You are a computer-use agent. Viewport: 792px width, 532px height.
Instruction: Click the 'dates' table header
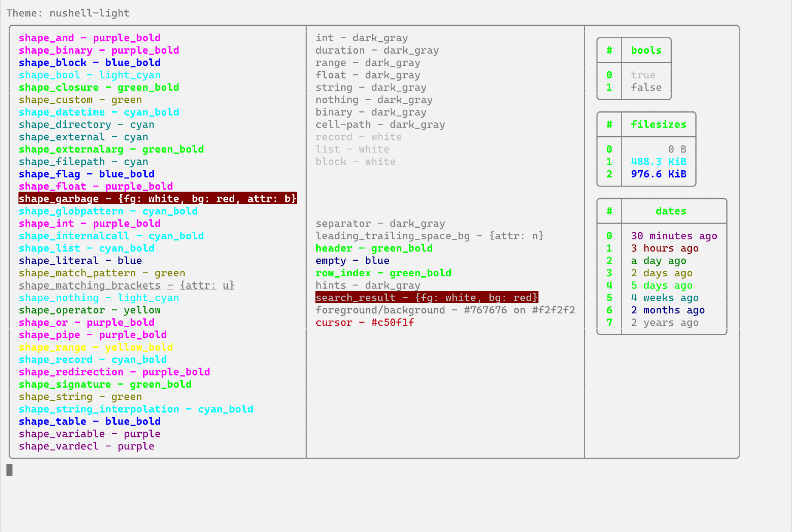pyautogui.click(x=671, y=211)
